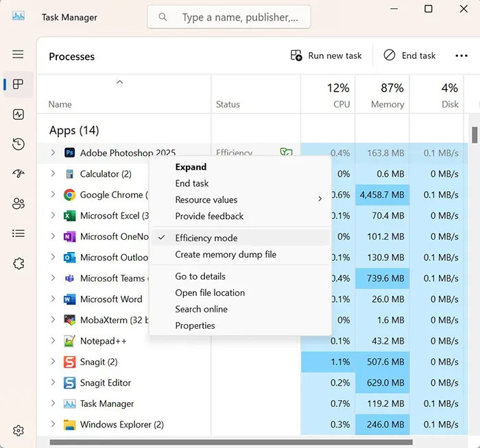Choose Go to details menu entry
Image resolution: width=480 pixels, height=448 pixels.
click(200, 276)
